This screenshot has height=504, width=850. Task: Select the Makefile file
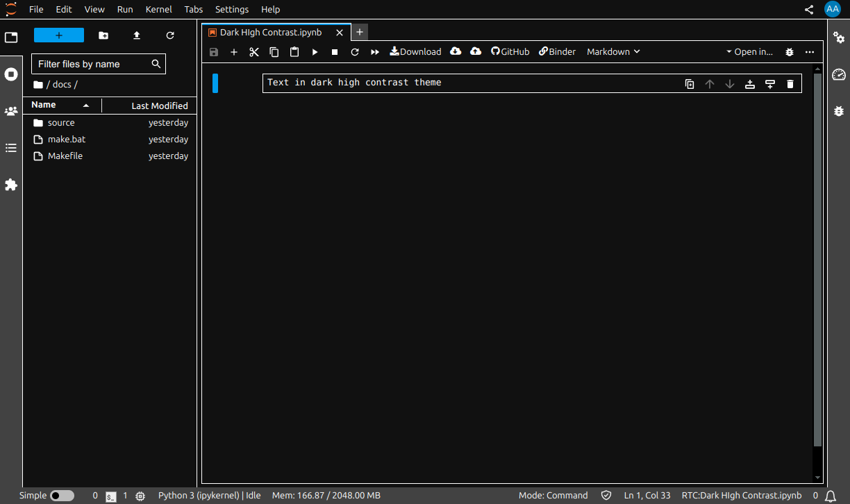tap(110, 156)
